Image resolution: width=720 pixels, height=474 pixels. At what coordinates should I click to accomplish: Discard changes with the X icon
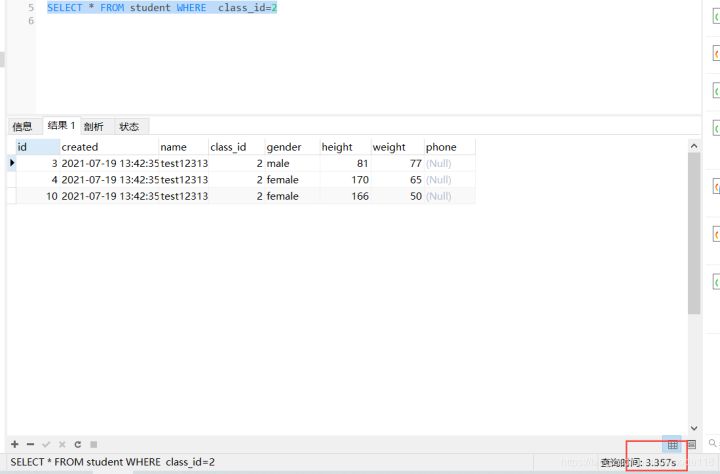62,444
